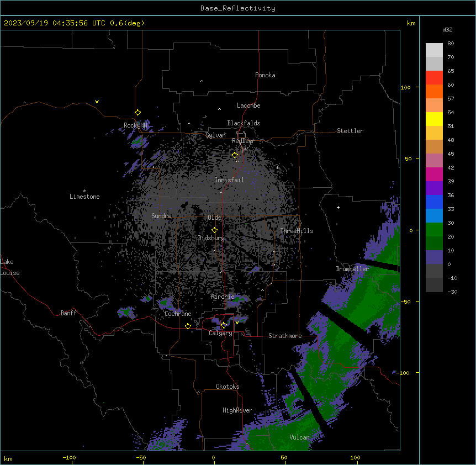The height and width of the screenshot is (465, 476).
Task: Select the Calgary label
Action: [221, 333]
